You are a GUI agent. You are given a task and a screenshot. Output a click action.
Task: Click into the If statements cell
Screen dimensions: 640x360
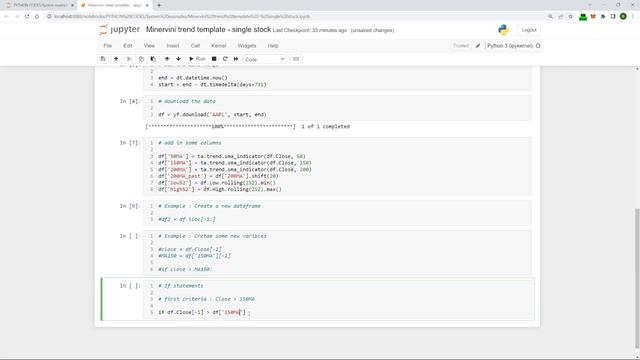coord(337,299)
